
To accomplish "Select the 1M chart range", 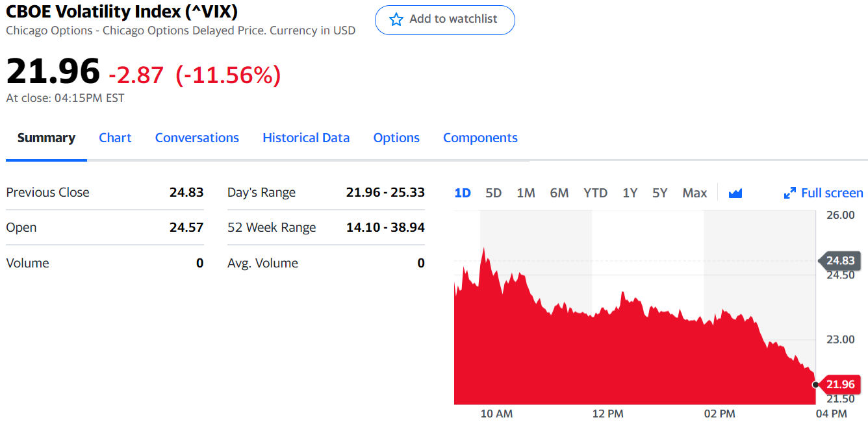I will [x=526, y=193].
